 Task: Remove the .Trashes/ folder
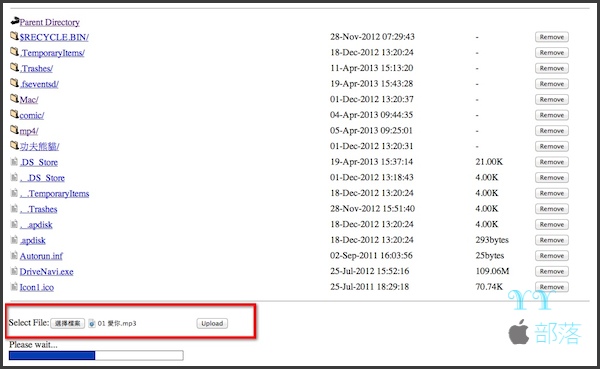[x=552, y=69]
